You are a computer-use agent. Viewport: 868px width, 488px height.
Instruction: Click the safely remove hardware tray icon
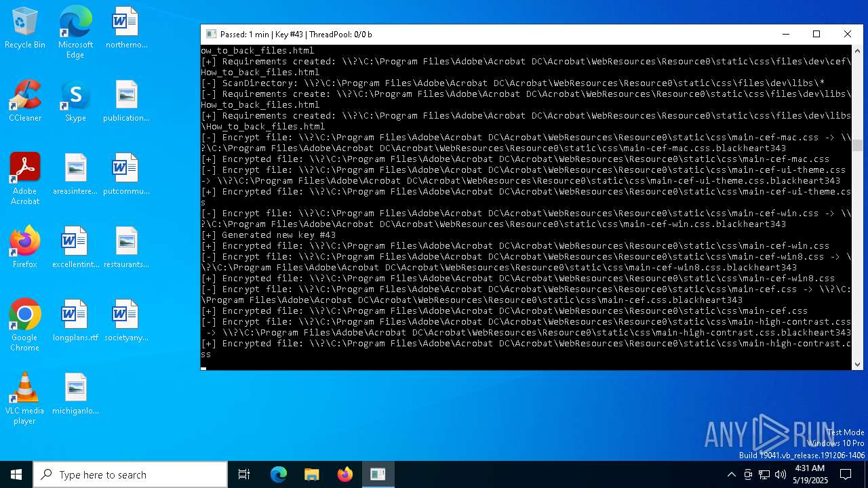[748, 474]
